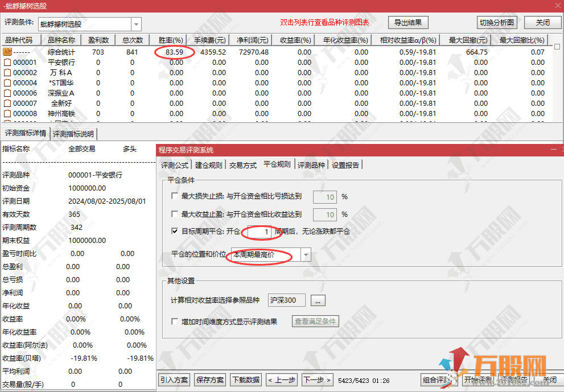Sort by the 品种名称 column header
Viewport: 564px width, 392px height.
[x=61, y=40]
